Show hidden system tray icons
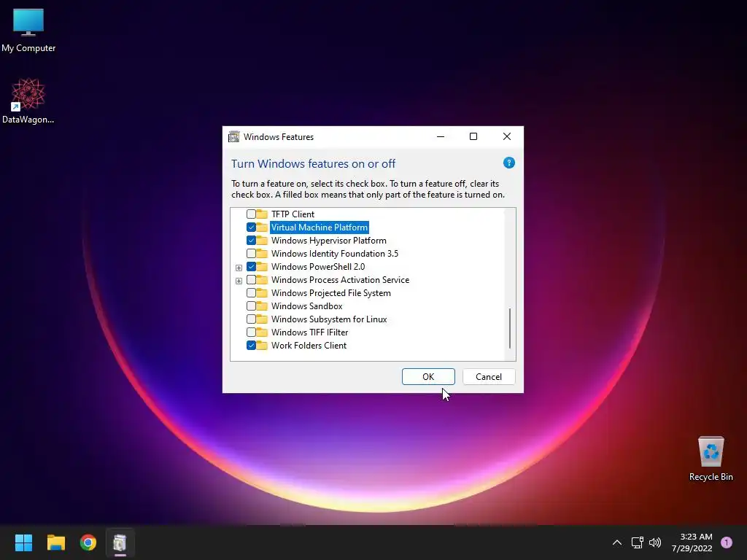Image resolution: width=747 pixels, height=560 pixels. (x=616, y=542)
